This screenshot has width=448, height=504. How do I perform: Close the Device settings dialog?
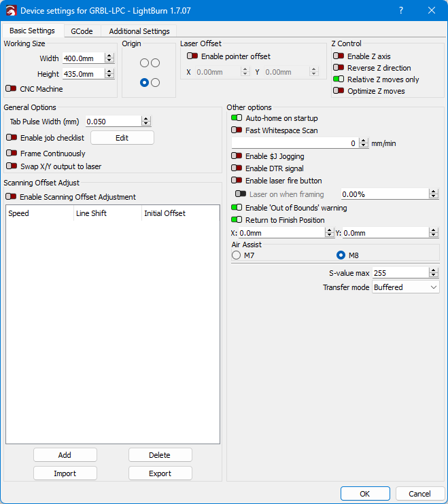(x=432, y=11)
